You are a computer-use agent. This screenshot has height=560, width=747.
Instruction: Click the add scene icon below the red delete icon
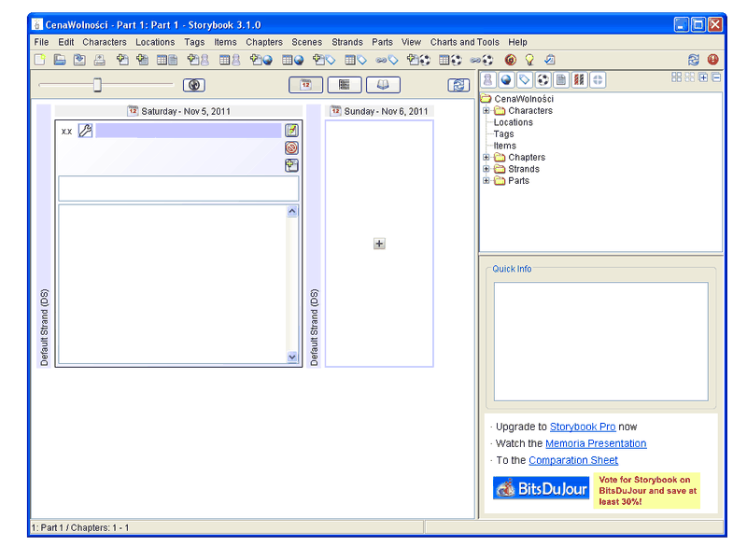[x=291, y=165]
